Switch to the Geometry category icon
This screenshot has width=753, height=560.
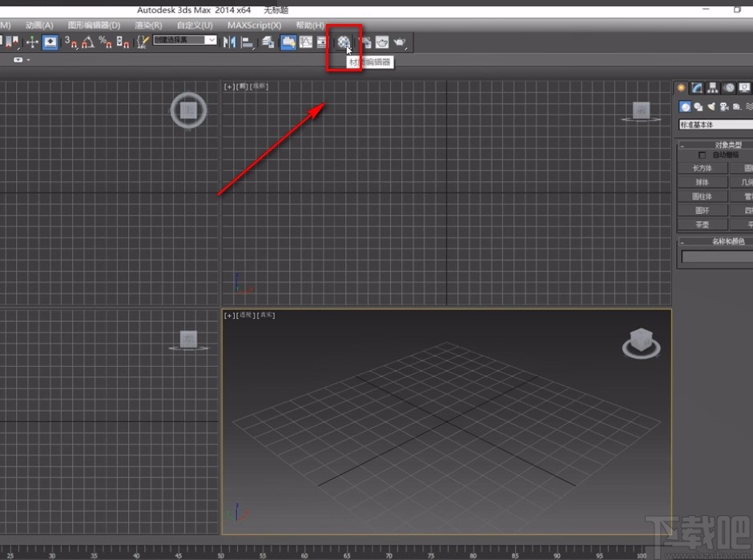(686, 107)
